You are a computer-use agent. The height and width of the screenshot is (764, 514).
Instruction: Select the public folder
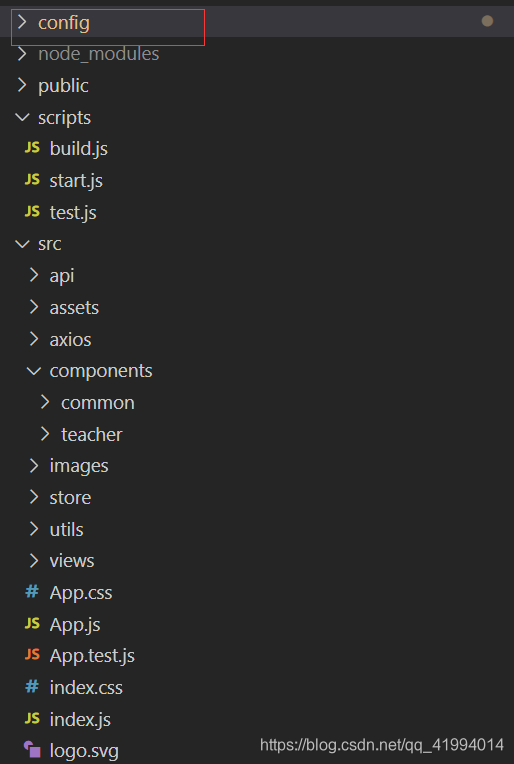[x=63, y=86]
